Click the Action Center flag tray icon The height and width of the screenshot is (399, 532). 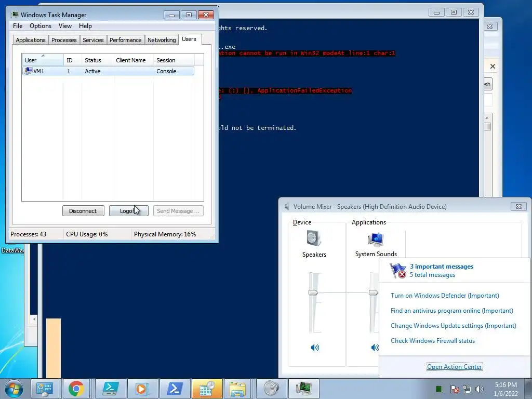point(454,389)
